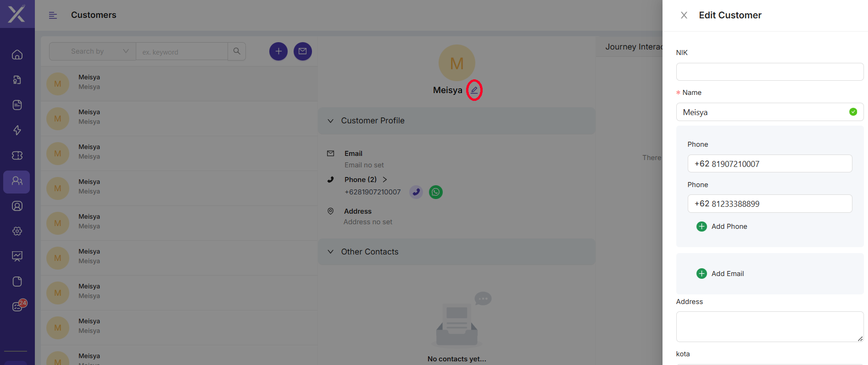
Task: Toggle the sidebar collapse menu icon
Action: (53, 16)
